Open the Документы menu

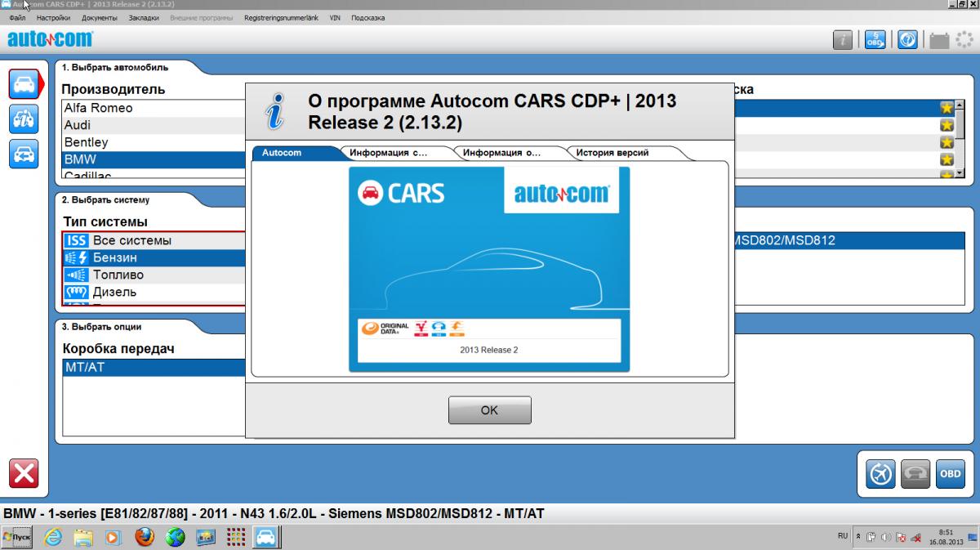[100, 18]
